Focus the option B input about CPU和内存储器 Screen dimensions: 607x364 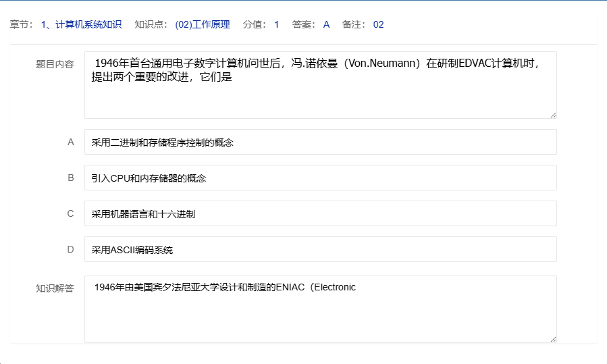click(x=320, y=178)
